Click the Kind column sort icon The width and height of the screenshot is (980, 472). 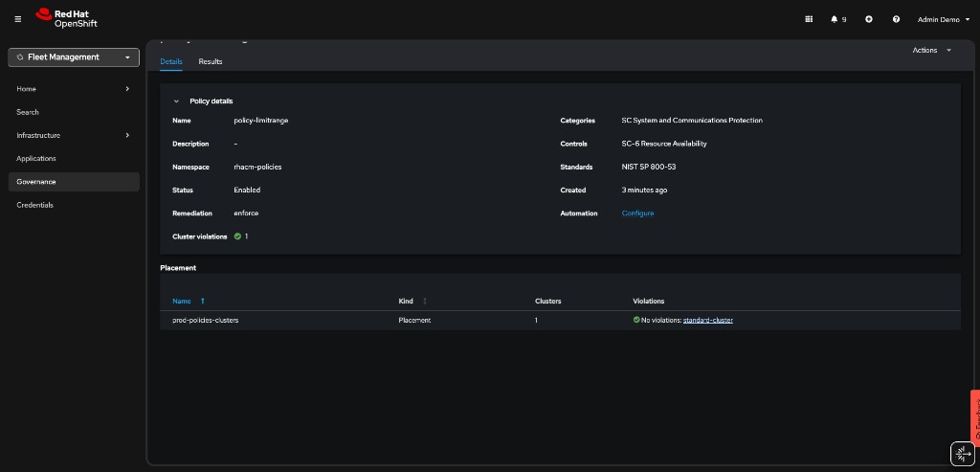click(x=424, y=301)
